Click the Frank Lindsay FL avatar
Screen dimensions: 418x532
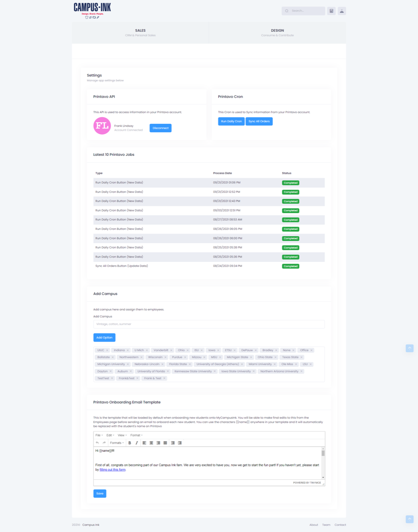point(102,126)
